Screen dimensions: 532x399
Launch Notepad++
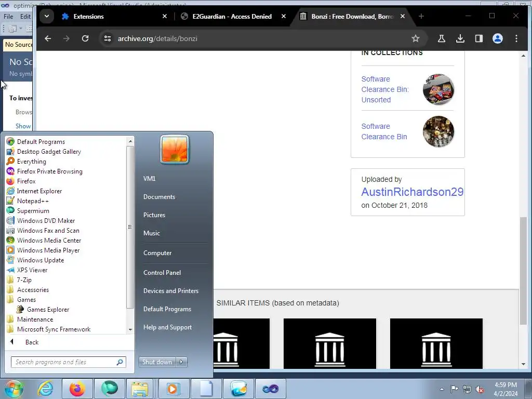point(33,201)
